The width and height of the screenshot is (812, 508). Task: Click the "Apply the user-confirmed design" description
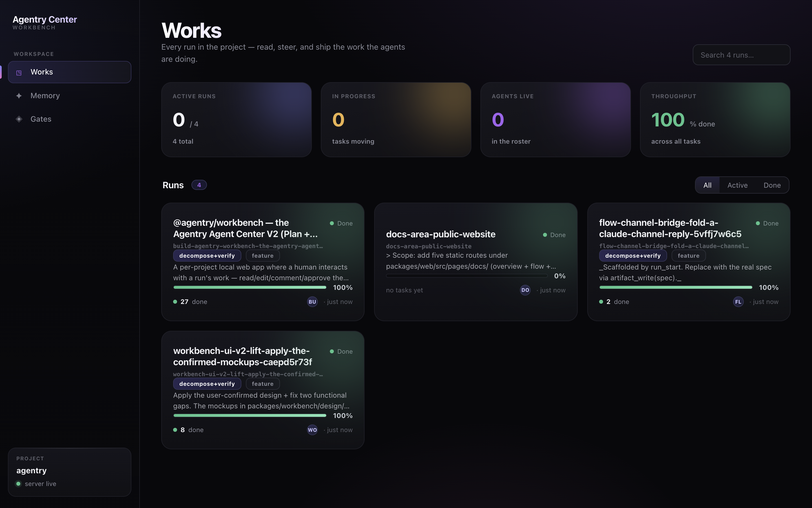click(x=261, y=400)
